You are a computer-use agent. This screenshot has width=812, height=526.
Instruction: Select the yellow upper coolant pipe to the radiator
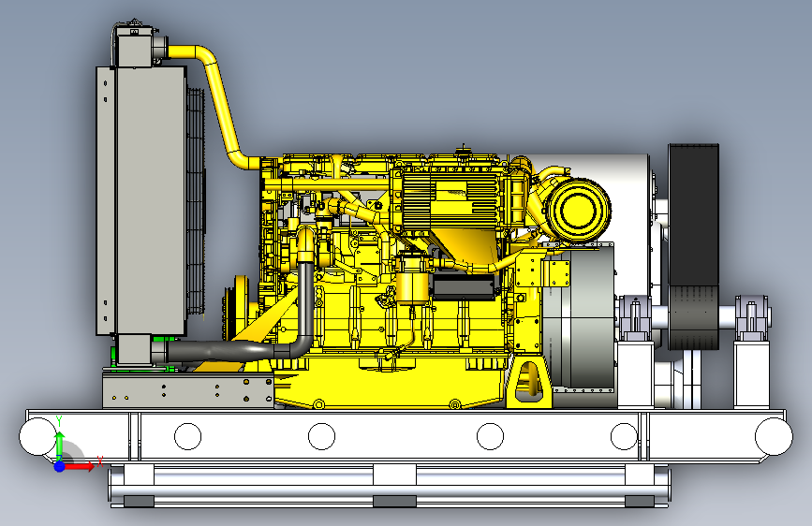pyautogui.click(x=220, y=106)
